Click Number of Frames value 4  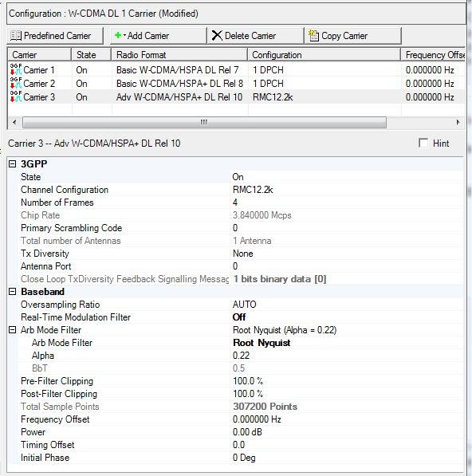pyautogui.click(x=235, y=203)
